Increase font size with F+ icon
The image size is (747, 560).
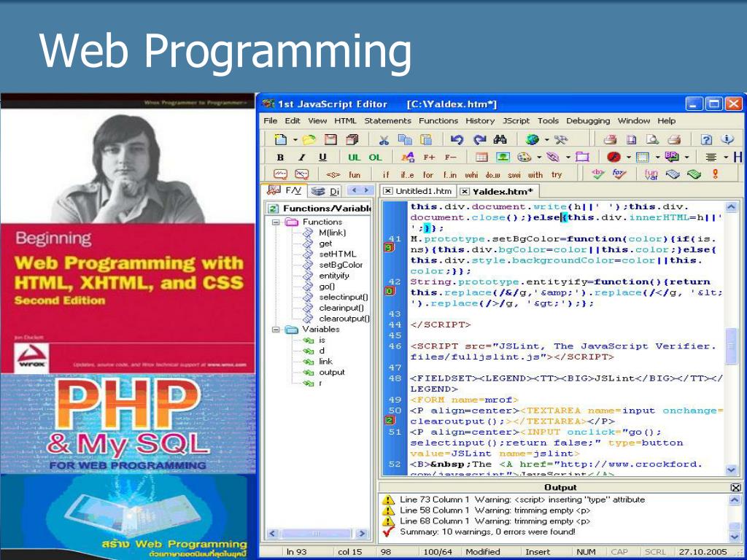(x=429, y=157)
